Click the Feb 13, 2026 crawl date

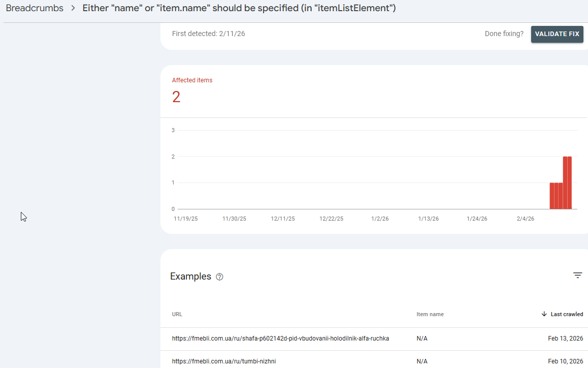pos(565,339)
